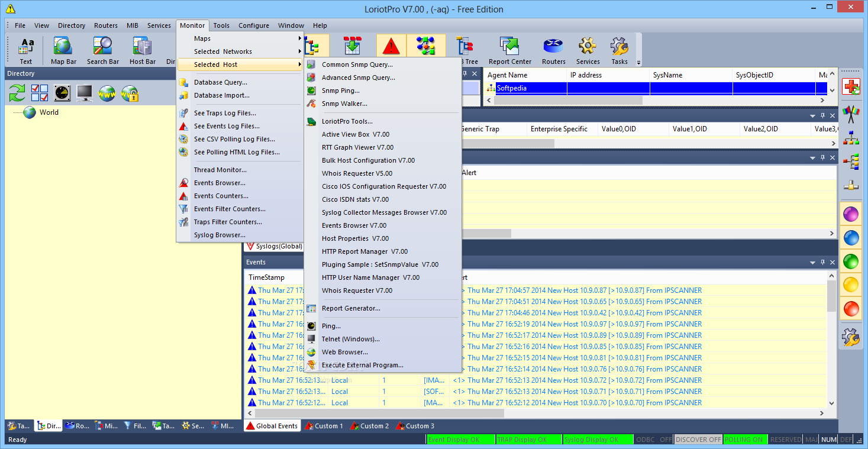Open the Selected Networks submenu

(240, 51)
